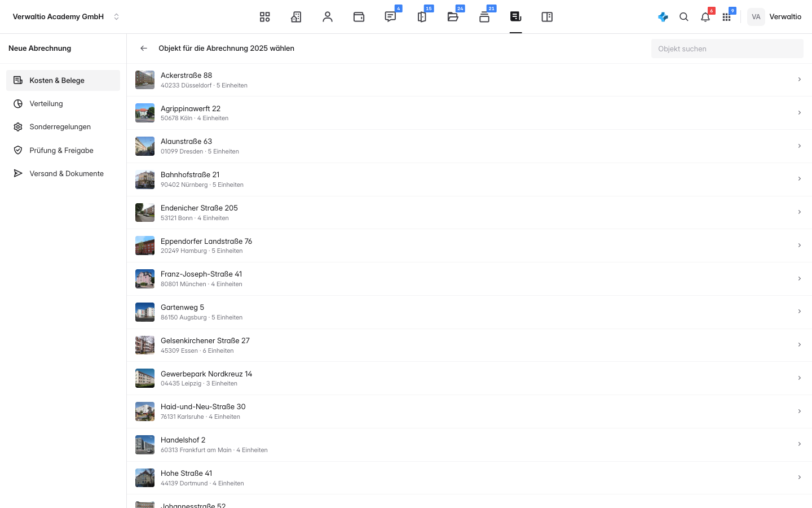
Task: Select Haid-und-Neu-Straße 30
Action: 469,411
